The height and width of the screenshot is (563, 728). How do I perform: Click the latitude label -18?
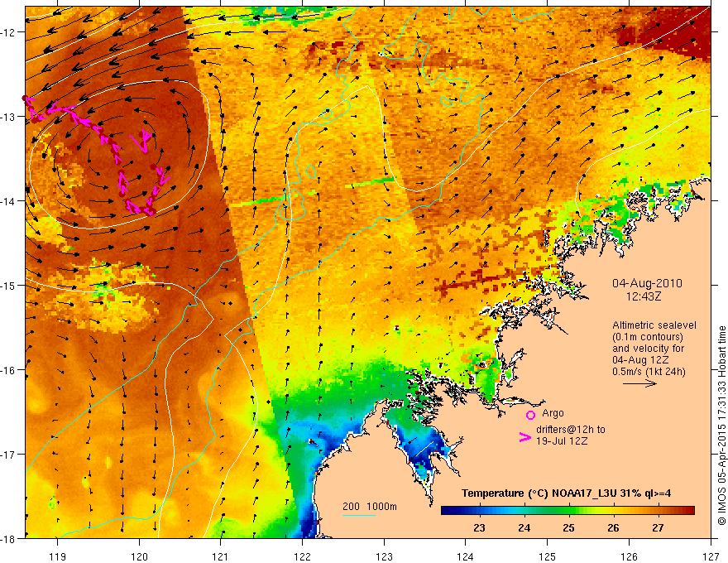pyautogui.click(x=8, y=538)
